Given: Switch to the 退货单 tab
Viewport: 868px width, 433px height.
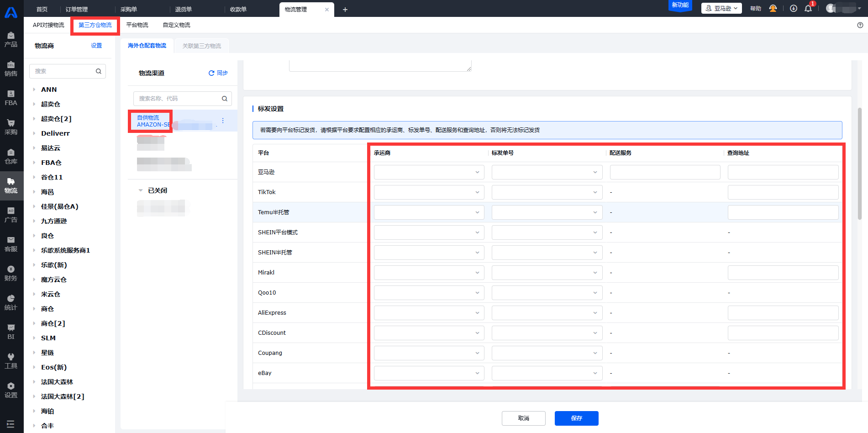Looking at the screenshot, I should tap(184, 9).
